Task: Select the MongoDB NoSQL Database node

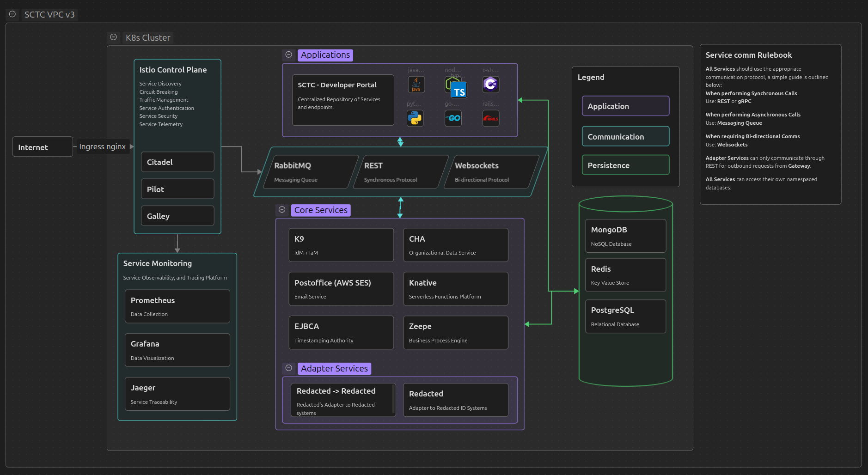Action: (x=625, y=236)
